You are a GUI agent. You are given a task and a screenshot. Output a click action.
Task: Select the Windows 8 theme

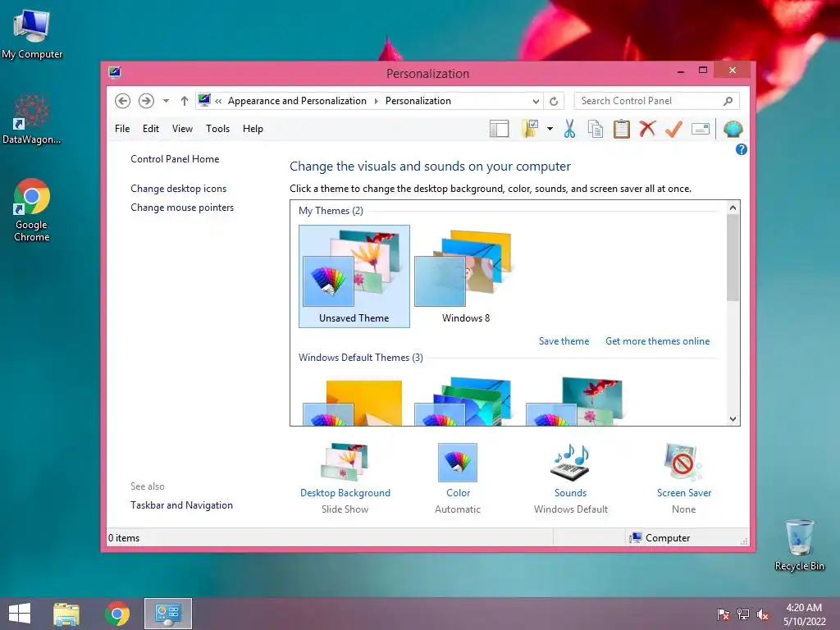click(466, 276)
